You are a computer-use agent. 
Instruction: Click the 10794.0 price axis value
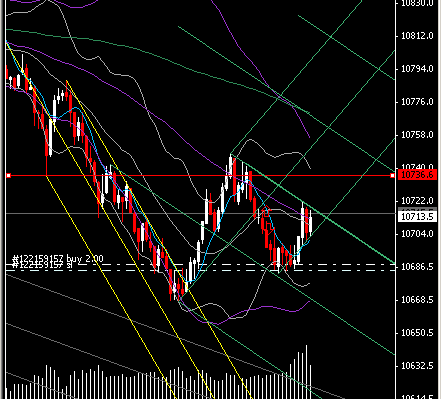[417, 69]
